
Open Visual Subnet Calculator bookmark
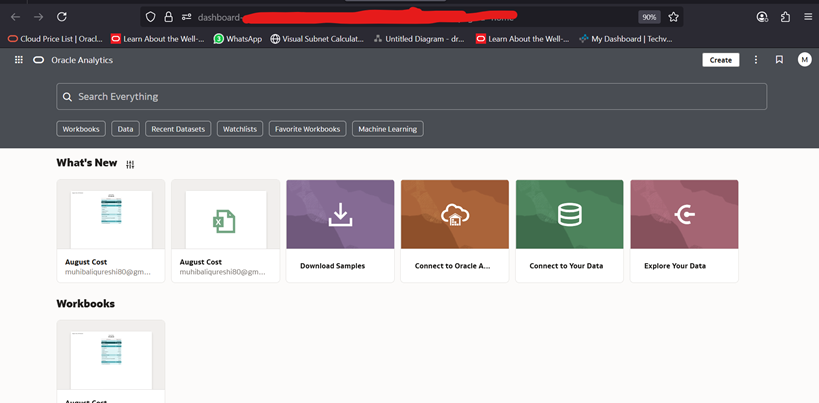pos(317,39)
